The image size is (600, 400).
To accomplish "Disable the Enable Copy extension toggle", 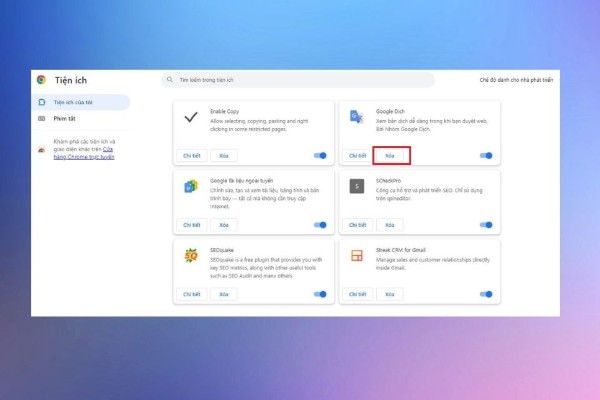I will 320,156.
